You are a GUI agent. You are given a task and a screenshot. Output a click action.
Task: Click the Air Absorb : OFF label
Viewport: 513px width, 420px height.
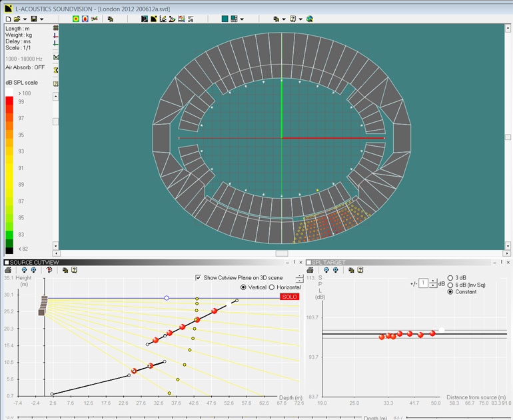pos(25,67)
